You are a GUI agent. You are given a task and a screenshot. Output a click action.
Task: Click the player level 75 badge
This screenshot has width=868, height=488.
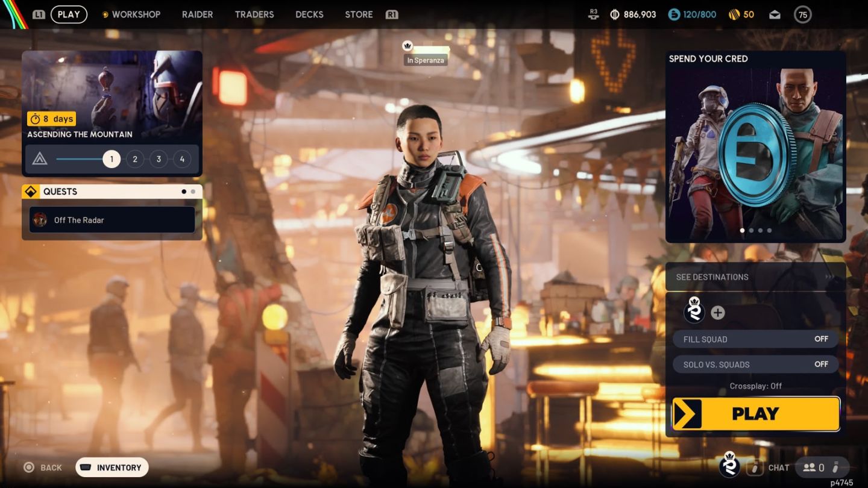(x=802, y=14)
